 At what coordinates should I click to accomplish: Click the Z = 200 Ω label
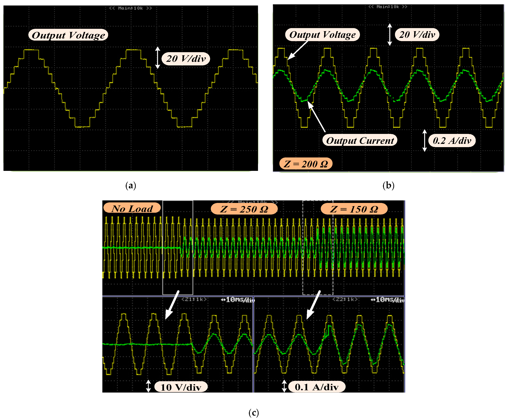pos(306,164)
